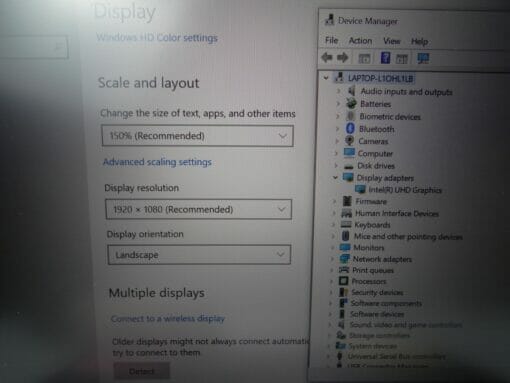The image size is (510, 383).
Task: Click the Processors category icon
Action: pyautogui.click(x=343, y=281)
